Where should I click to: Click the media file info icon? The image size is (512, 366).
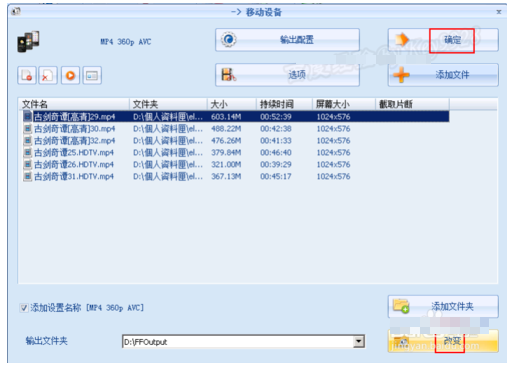92,75
